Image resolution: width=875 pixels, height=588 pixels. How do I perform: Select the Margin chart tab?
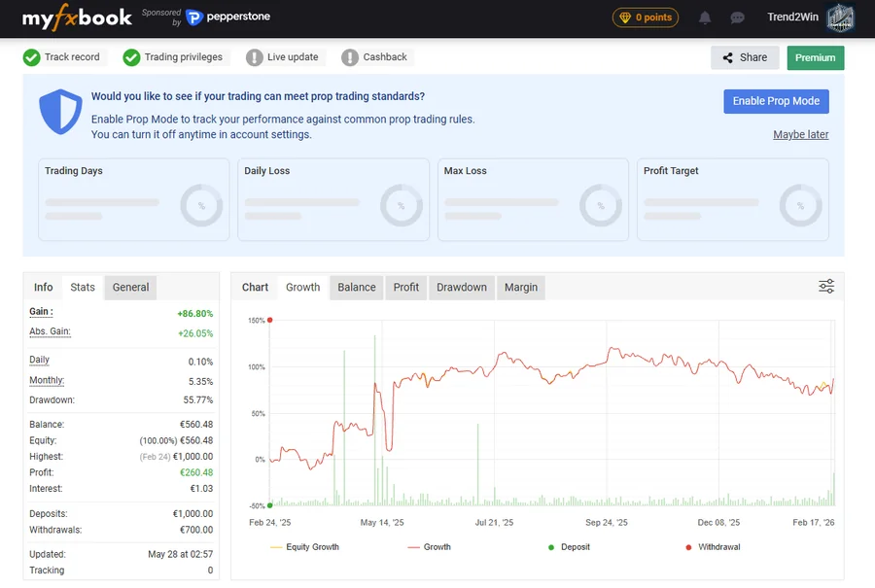[521, 288]
